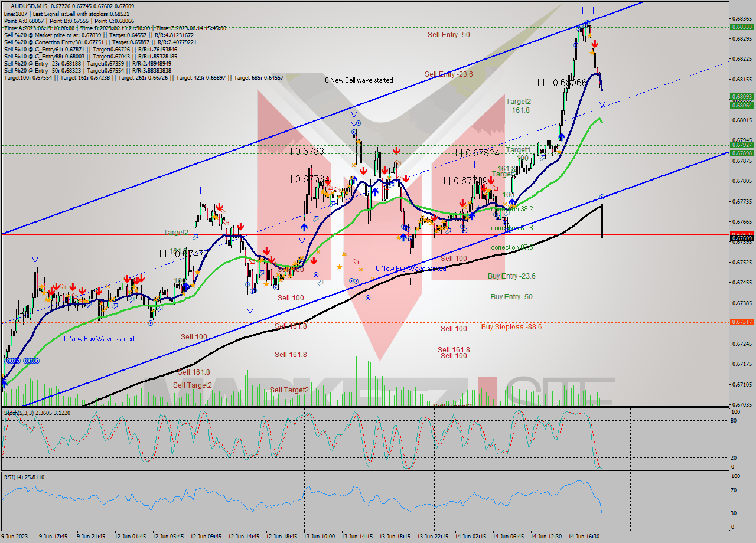The width and height of the screenshot is (756, 543).
Task: Select the 'Buy Stoploss -88.6' label
Action: (511, 326)
